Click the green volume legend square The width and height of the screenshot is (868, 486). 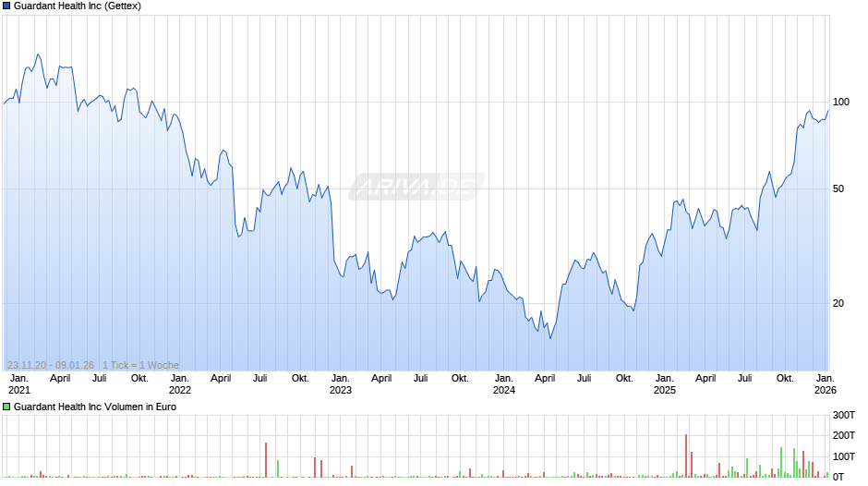coord(6,407)
